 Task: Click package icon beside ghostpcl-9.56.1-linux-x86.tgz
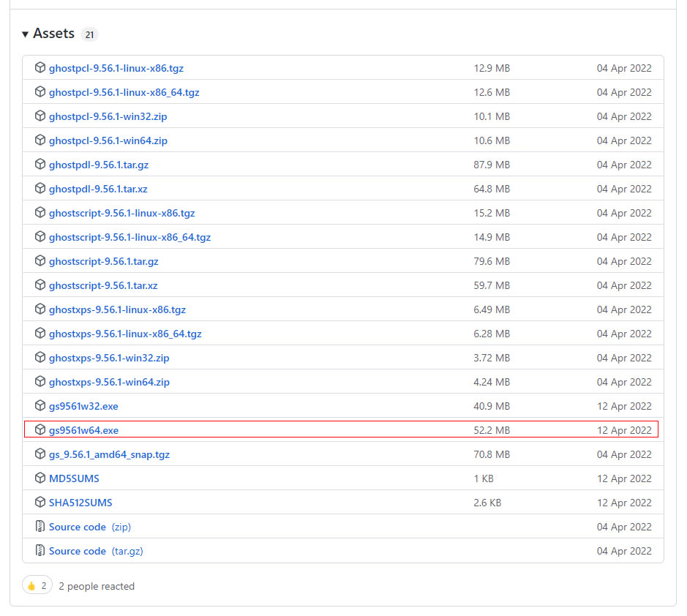[40, 68]
